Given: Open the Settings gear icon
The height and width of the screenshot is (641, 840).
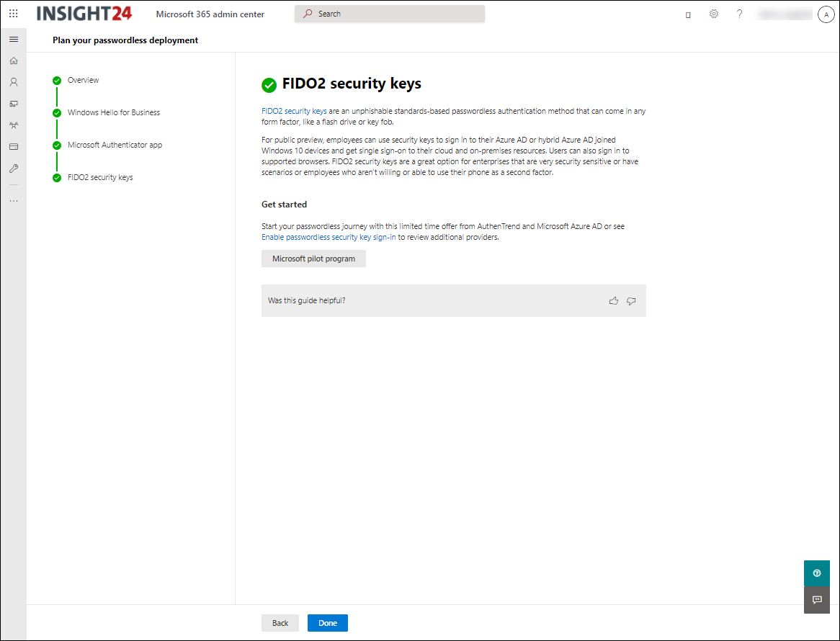Looking at the screenshot, I should [714, 14].
